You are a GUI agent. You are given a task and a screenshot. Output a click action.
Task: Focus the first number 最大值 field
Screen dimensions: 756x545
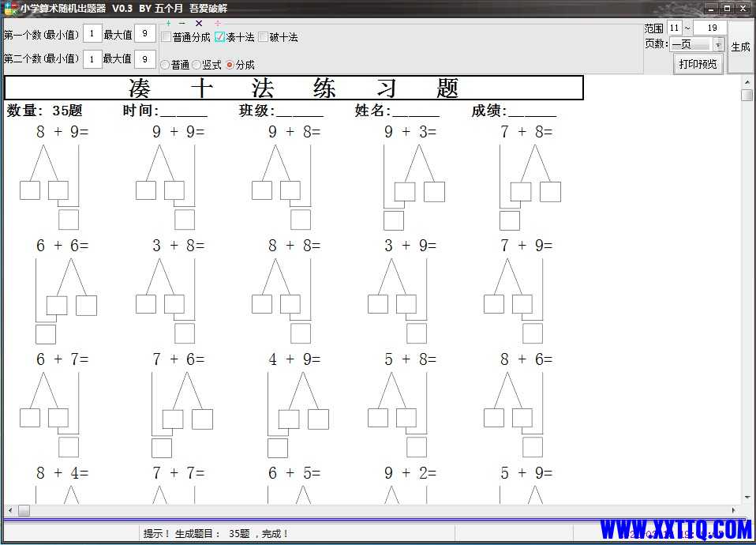pos(144,33)
